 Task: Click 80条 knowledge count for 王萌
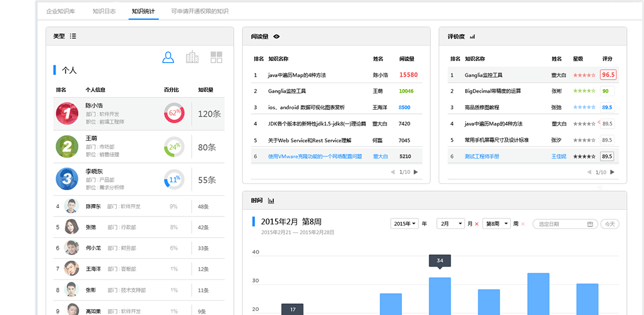click(207, 147)
